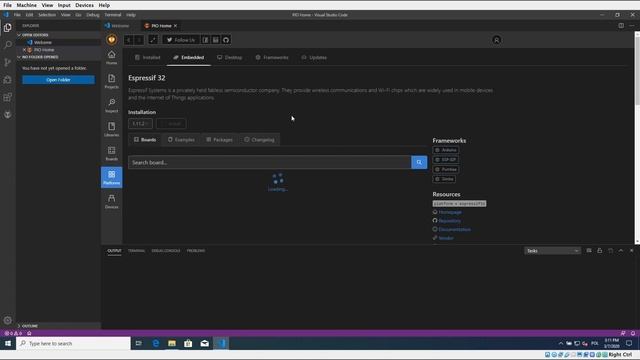Open Boards in the PIO sidebar
Image resolution: width=640 pixels, height=360 pixels.
coord(111,153)
